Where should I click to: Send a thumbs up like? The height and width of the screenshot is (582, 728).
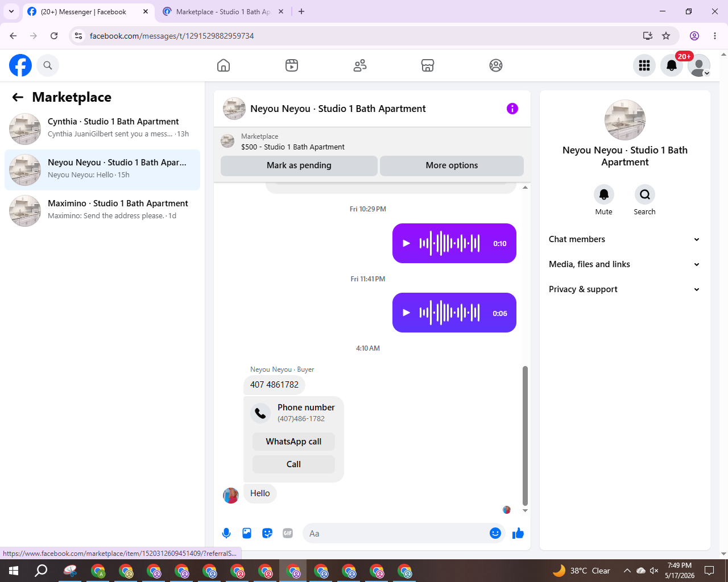click(518, 533)
